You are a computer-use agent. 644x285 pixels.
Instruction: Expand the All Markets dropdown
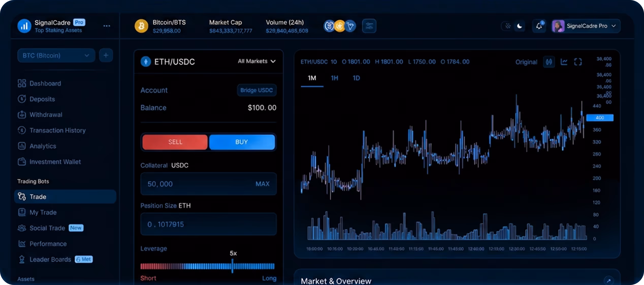257,61
